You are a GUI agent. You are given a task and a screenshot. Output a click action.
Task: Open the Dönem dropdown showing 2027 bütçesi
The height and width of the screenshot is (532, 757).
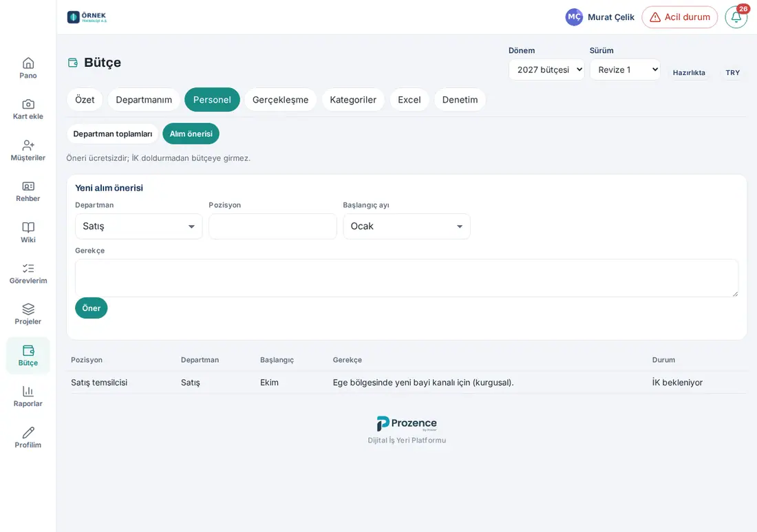[x=546, y=70]
